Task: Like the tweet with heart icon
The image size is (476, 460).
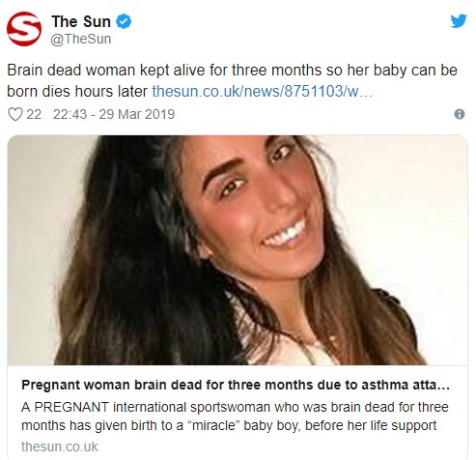Action: [x=15, y=114]
